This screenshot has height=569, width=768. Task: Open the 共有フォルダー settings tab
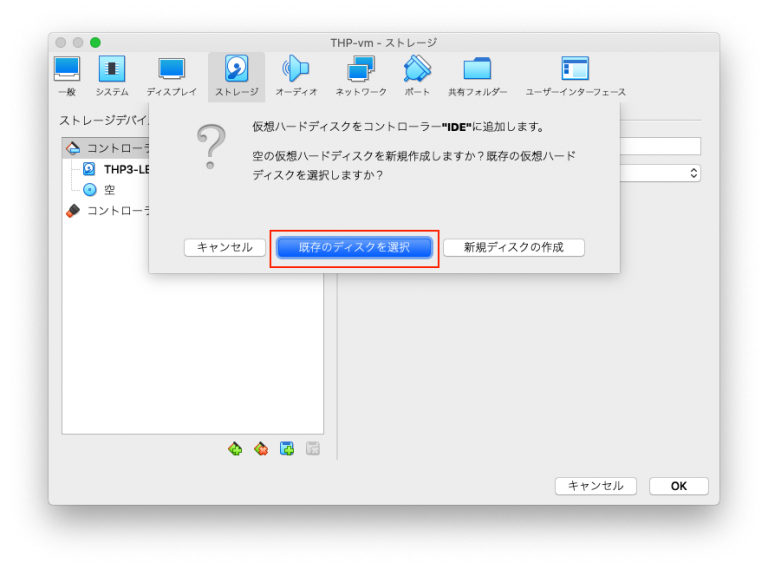pyautogui.click(x=478, y=76)
